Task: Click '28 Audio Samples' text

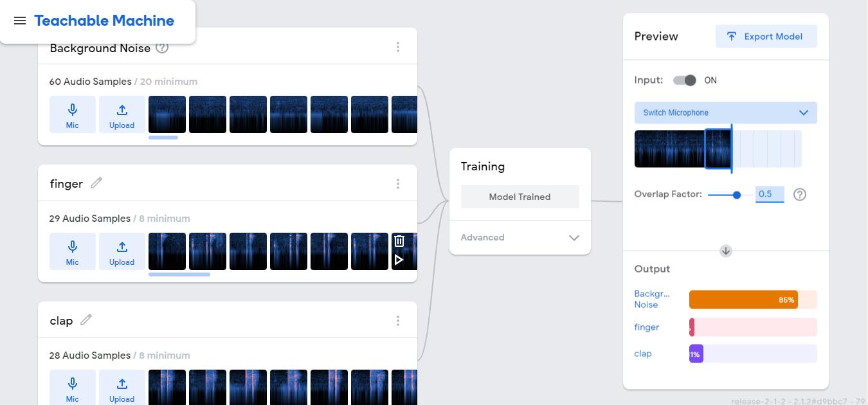Action: 90,355
